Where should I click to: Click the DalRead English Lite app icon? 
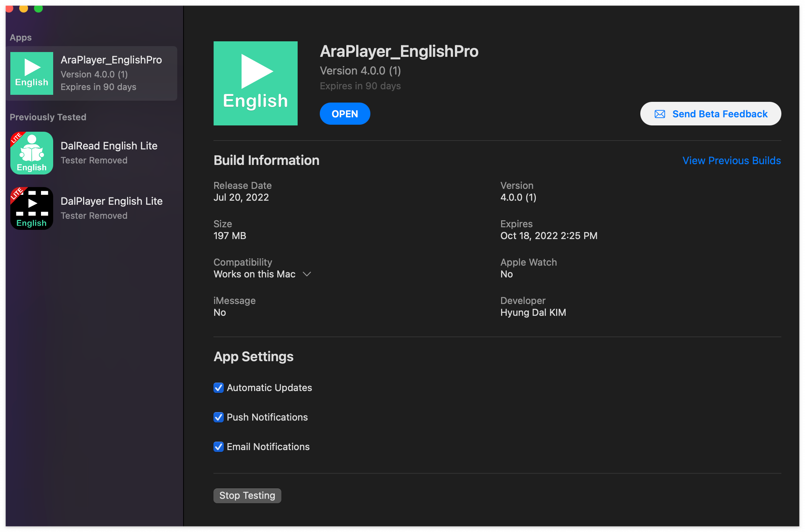pos(32,153)
